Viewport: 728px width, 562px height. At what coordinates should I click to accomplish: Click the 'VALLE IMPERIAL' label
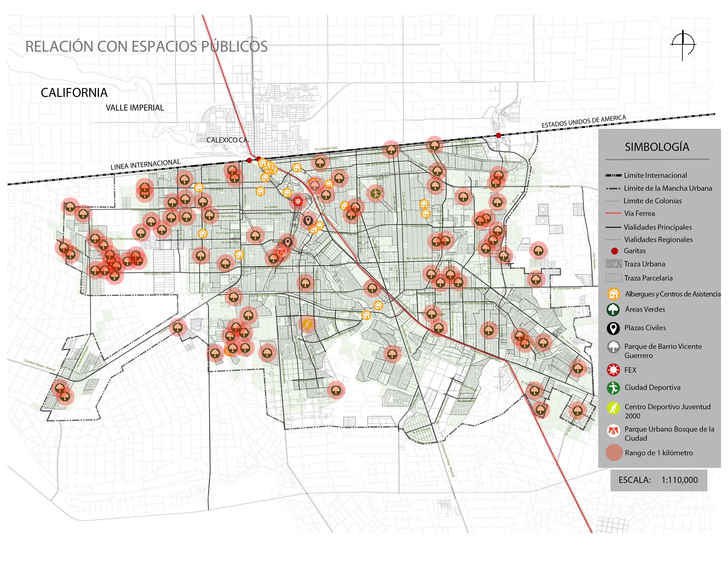tap(135, 108)
